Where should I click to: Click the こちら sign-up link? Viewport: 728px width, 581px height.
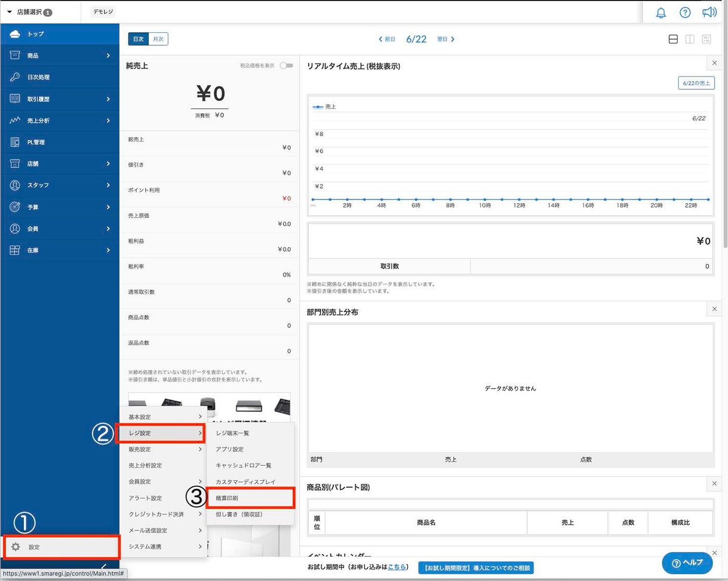397,567
